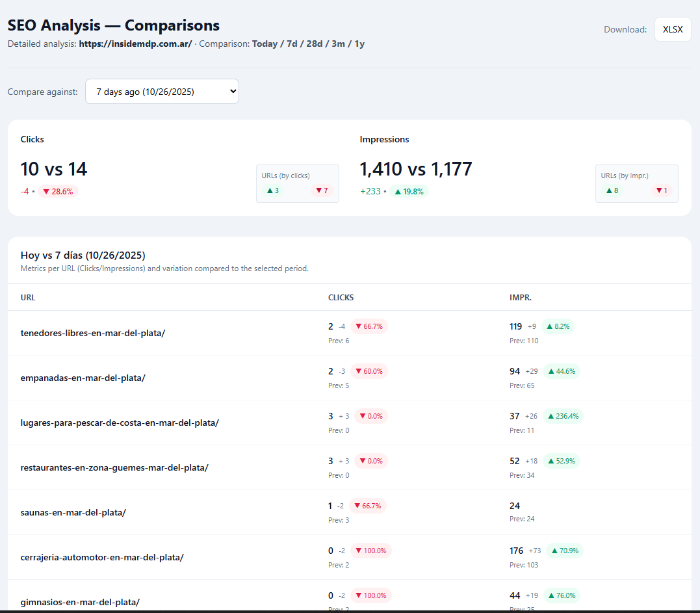This screenshot has height=613, width=700.
Task: Click the XLSX download button
Action: (x=673, y=29)
